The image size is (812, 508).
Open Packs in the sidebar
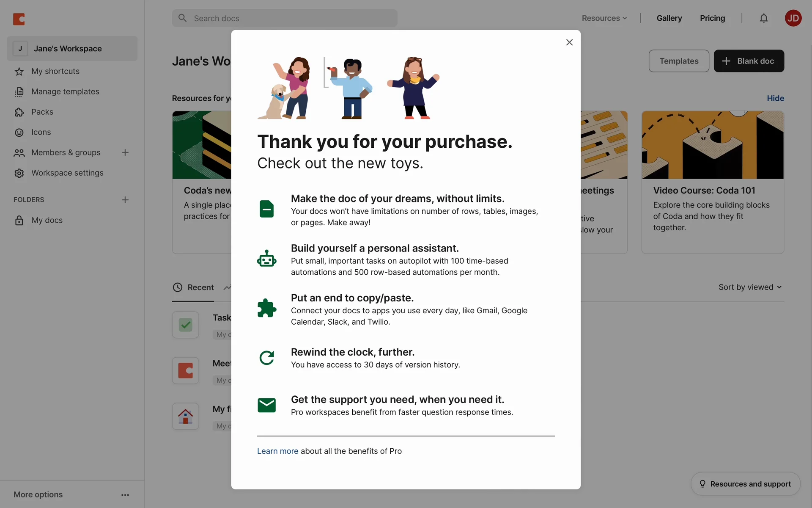(42, 112)
